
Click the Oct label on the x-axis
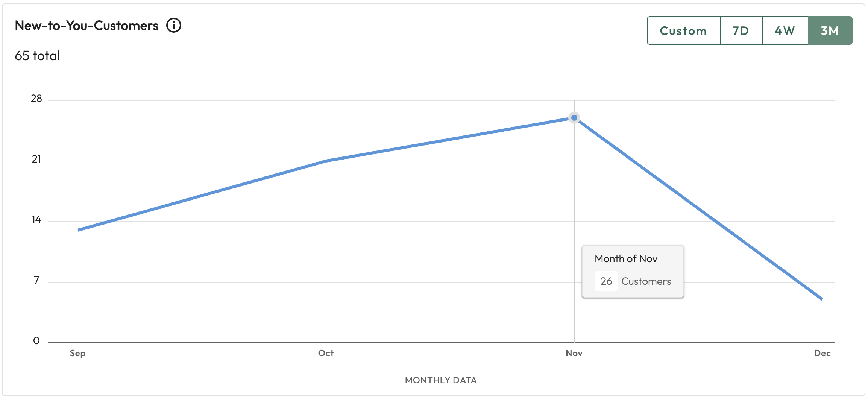point(326,353)
